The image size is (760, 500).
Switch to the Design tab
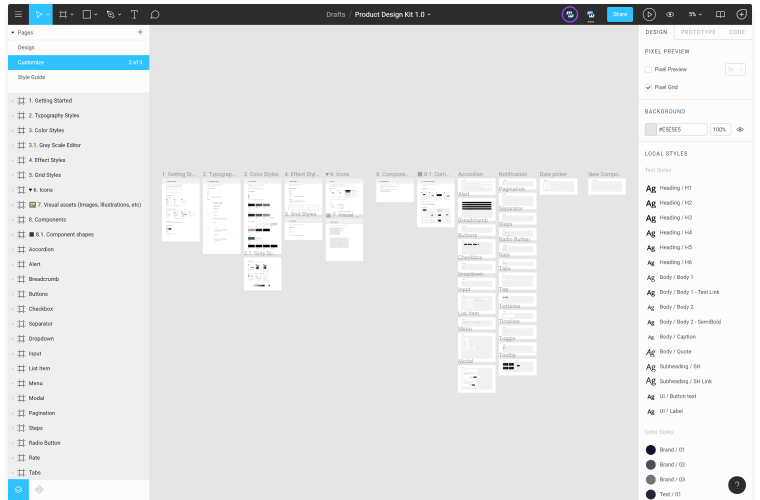[656, 32]
